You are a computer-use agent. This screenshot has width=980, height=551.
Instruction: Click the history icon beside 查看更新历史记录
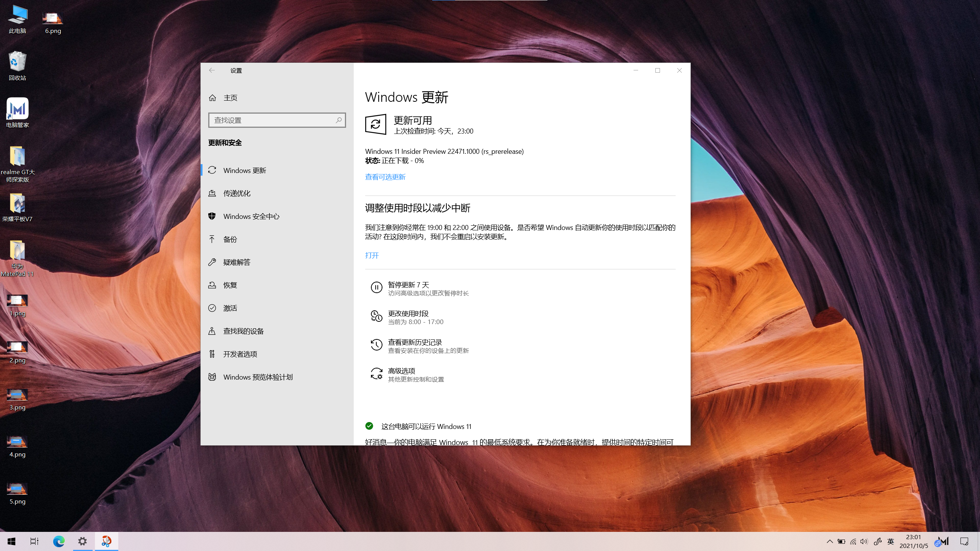pos(376,345)
